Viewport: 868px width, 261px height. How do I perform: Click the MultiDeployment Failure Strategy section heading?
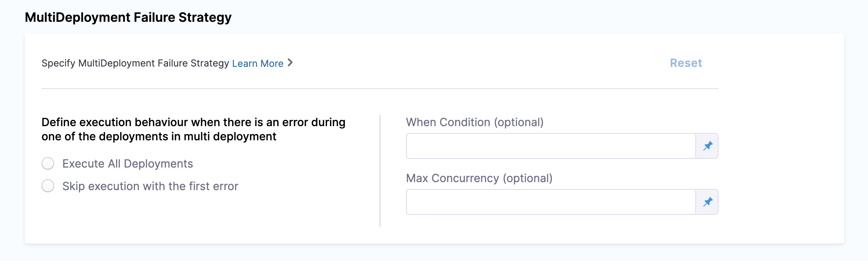pyautogui.click(x=128, y=17)
